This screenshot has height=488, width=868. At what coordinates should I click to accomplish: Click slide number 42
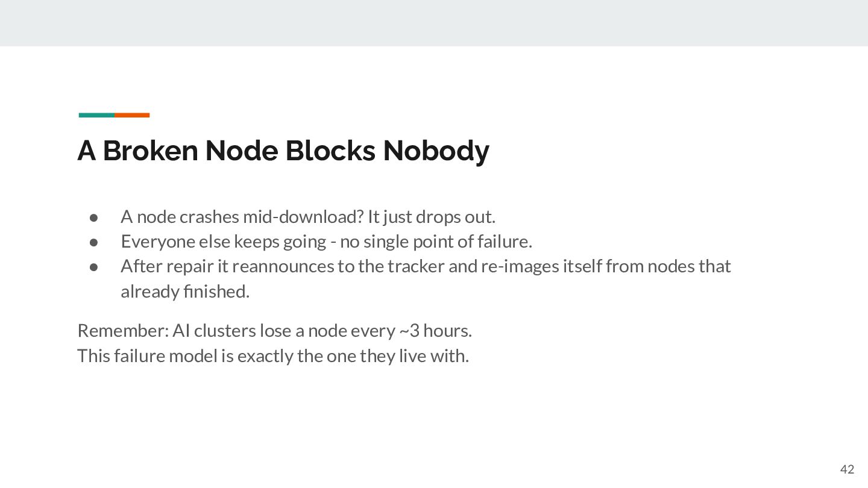coord(847,469)
